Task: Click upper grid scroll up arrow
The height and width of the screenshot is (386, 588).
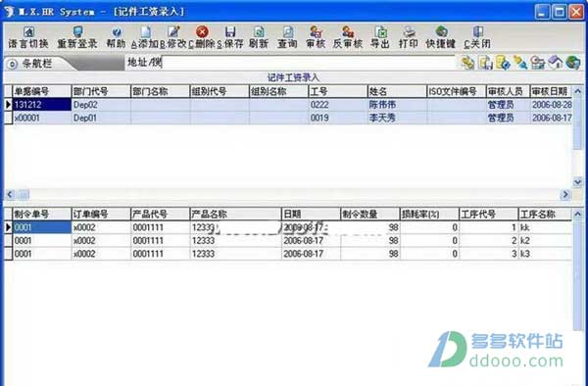Action: pyautogui.click(x=578, y=91)
